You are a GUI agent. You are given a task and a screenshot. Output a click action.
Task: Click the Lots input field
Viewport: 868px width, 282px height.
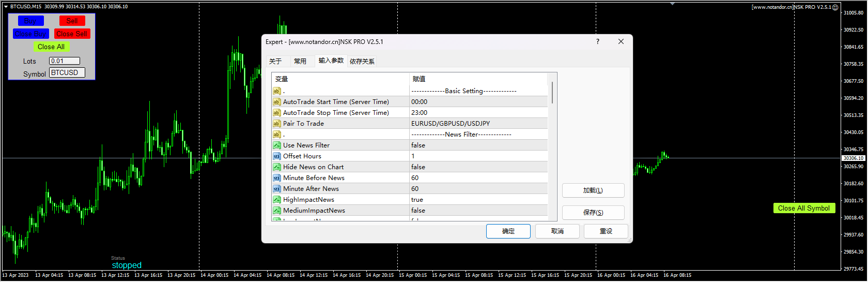pyautogui.click(x=65, y=61)
